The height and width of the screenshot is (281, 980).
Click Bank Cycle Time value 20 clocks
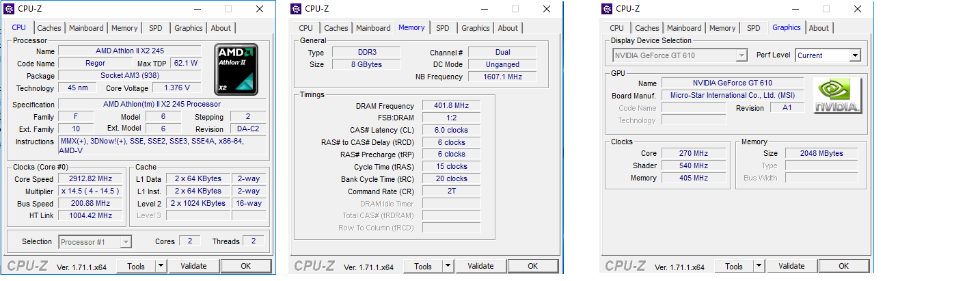[452, 180]
